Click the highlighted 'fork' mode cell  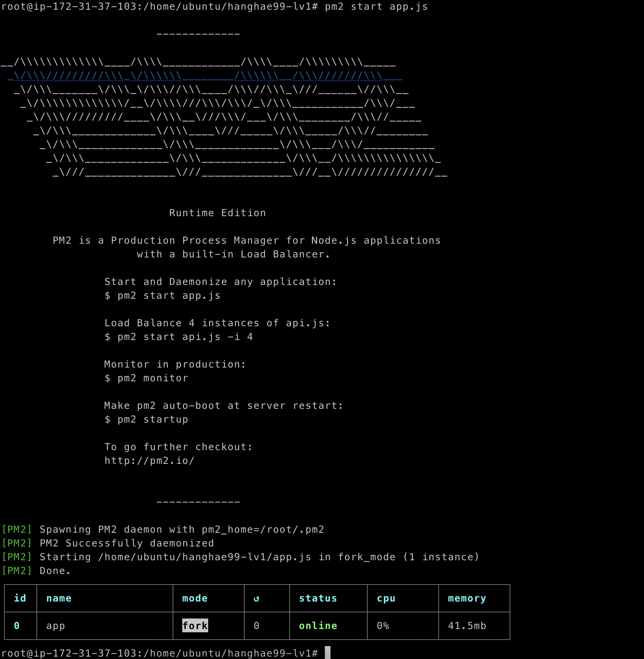pos(195,625)
